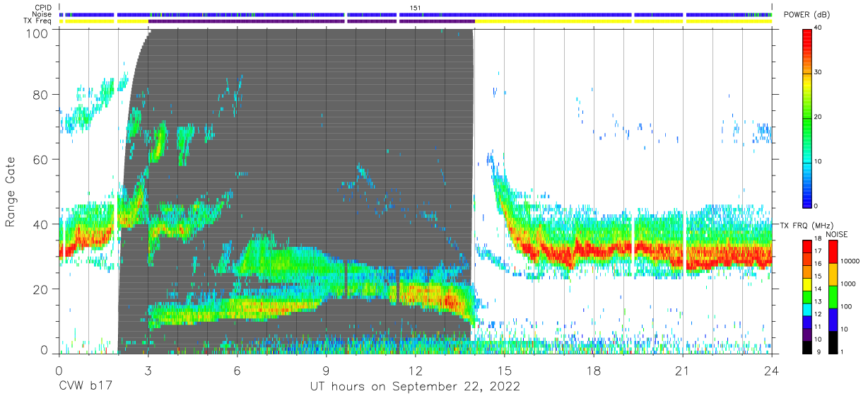Click the x-axis tick label '15'
Screen dimensions: 868x401
point(504,370)
